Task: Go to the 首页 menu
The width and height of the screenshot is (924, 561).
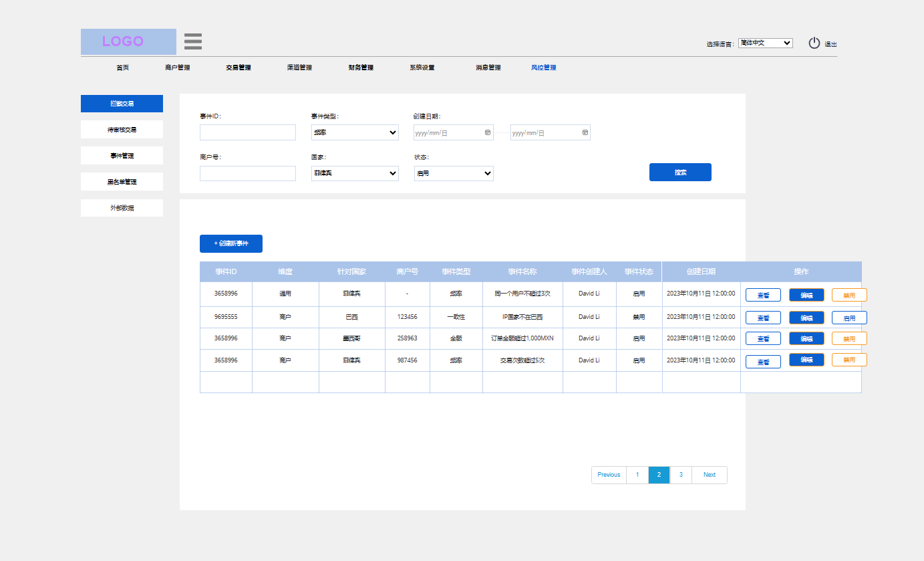Action: pos(122,68)
